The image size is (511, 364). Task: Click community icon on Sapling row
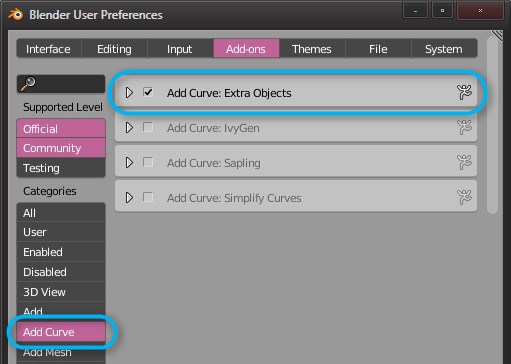coord(464,162)
